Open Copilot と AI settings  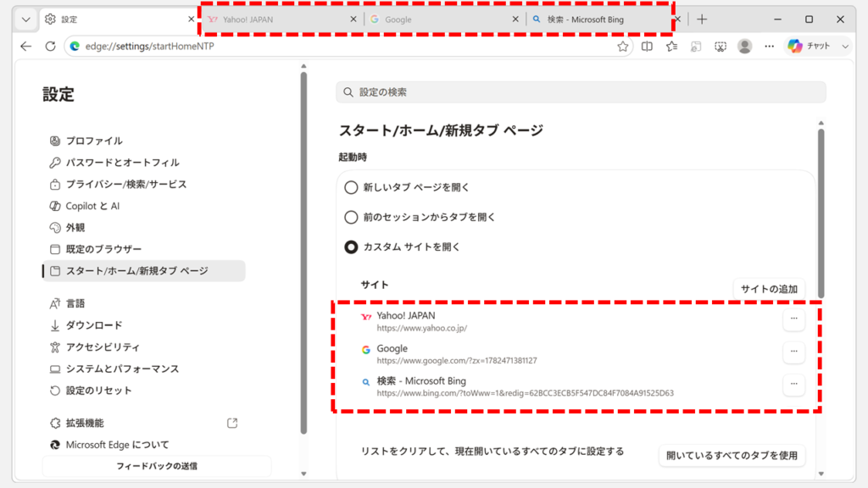(x=144, y=206)
